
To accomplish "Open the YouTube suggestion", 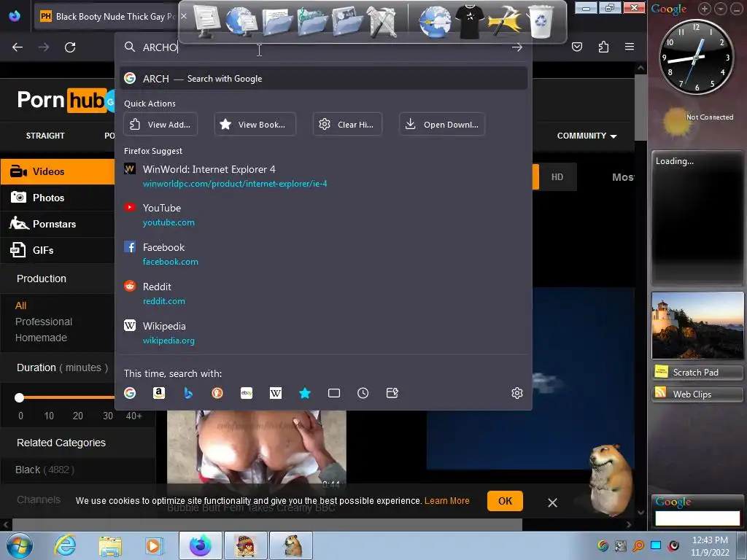I will tap(323, 215).
